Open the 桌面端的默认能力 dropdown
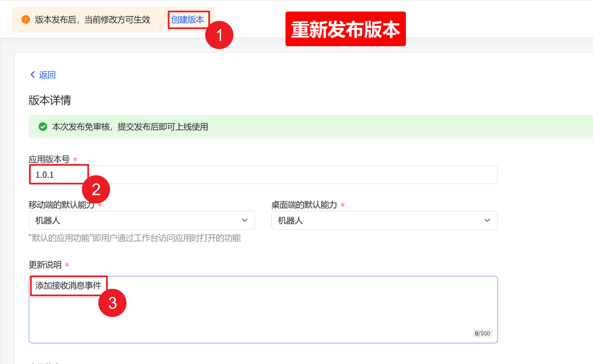Viewport: 593px width, 364px height. pyautogui.click(x=384, y=220)
